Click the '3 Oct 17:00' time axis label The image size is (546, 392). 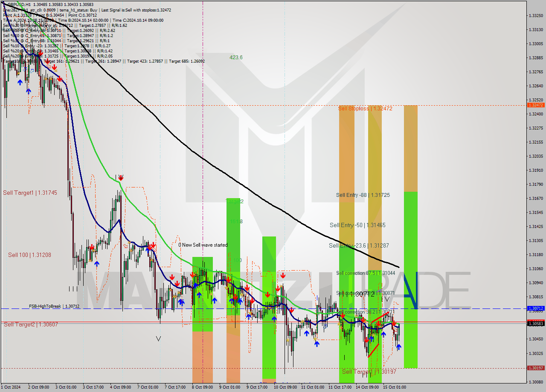(x=93, y=387)
